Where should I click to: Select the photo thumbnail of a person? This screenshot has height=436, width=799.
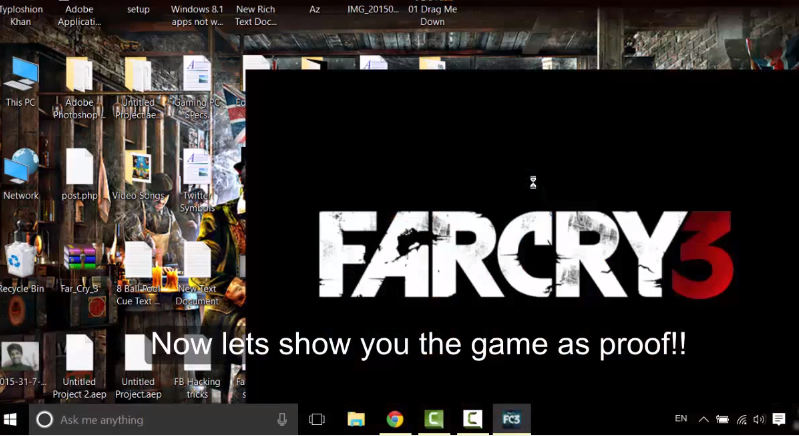[x=20, y=356]
